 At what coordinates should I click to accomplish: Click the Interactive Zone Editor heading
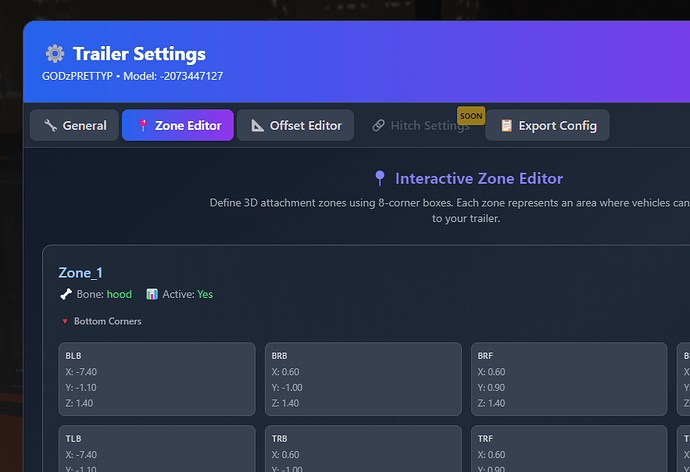click(x=479, y=178)
